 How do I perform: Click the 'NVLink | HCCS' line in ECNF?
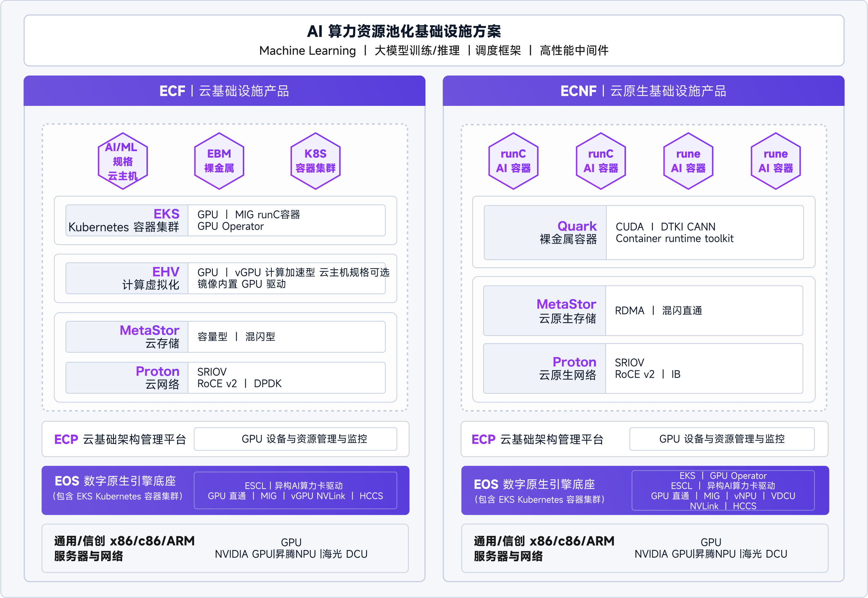(723, 506)
